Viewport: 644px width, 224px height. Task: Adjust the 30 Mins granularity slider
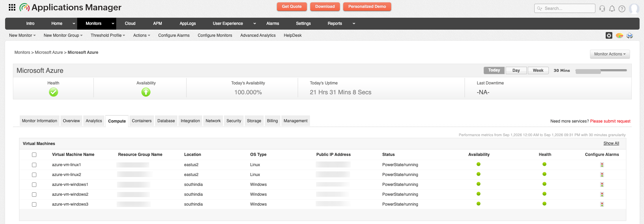601,71
